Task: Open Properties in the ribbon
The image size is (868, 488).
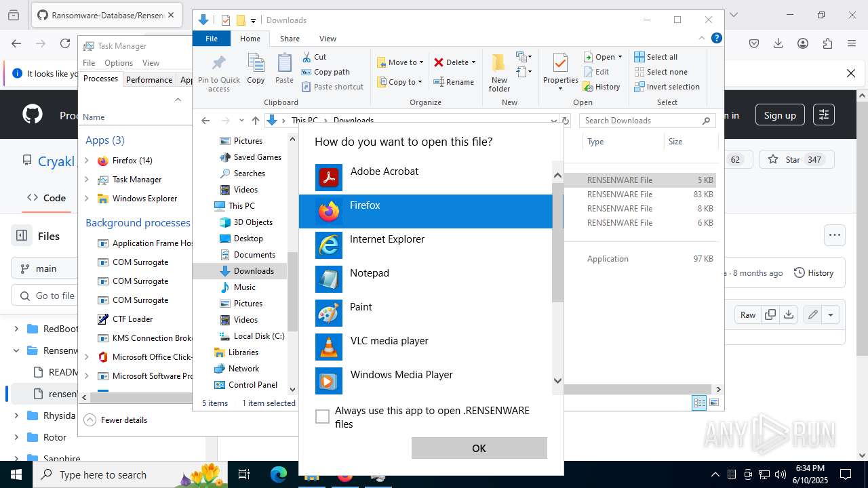Action: pos(560,72)
